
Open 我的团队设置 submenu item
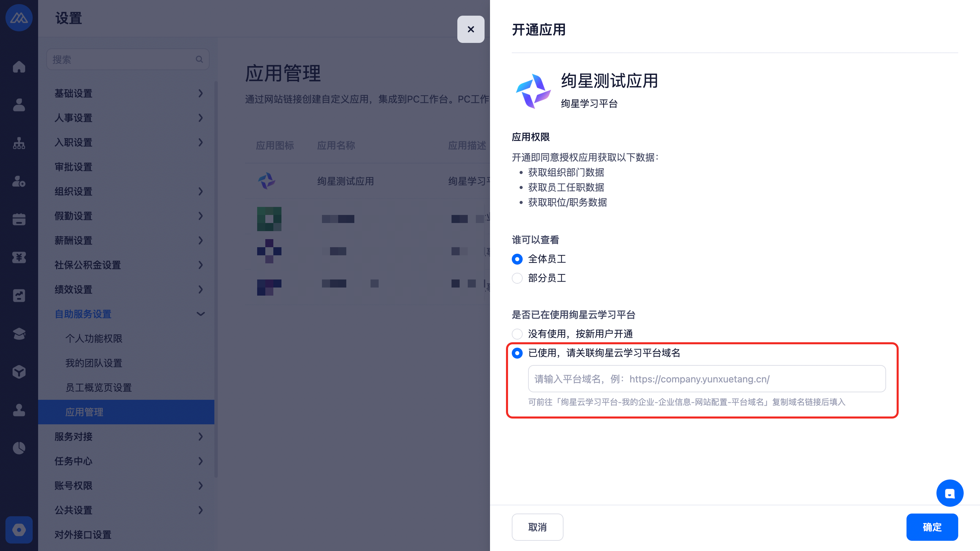click(94, 363)
